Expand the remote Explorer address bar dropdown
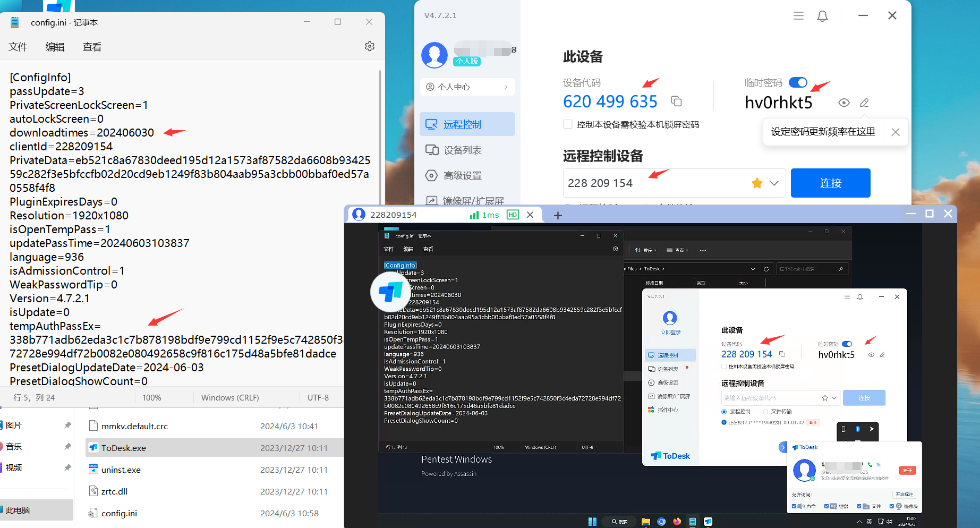 click(x=753, y=269)
